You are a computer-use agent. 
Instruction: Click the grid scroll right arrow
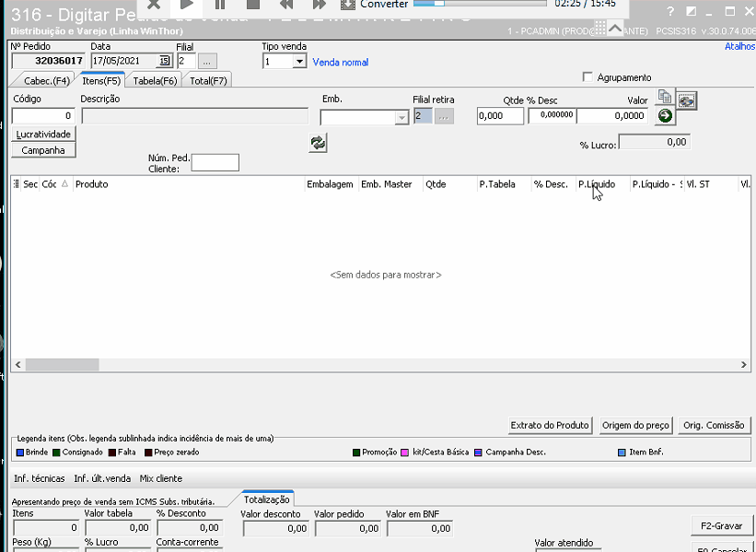click(743, 365)
